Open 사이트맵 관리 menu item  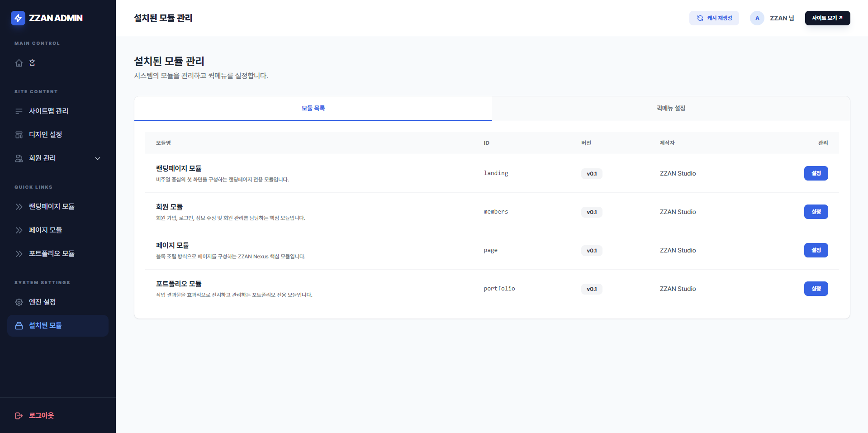[x=58, y=111]
